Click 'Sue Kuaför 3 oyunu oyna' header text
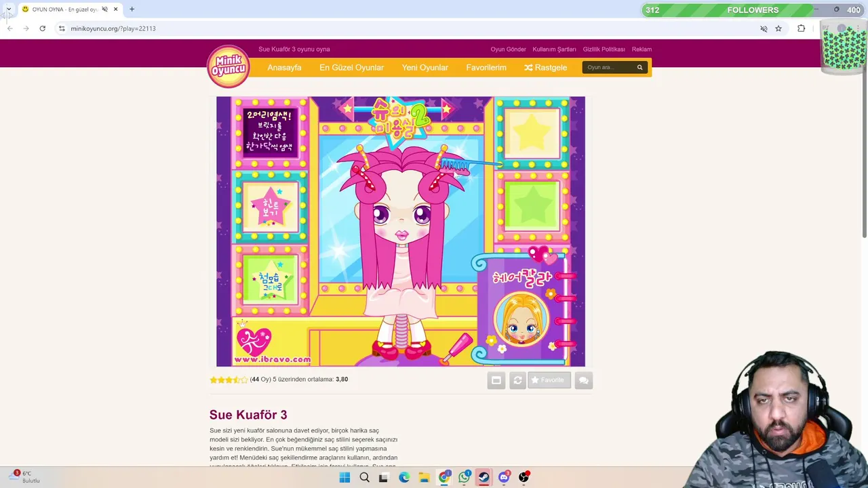This screenshot has height=488, width=868. click(x=294, y=49)
